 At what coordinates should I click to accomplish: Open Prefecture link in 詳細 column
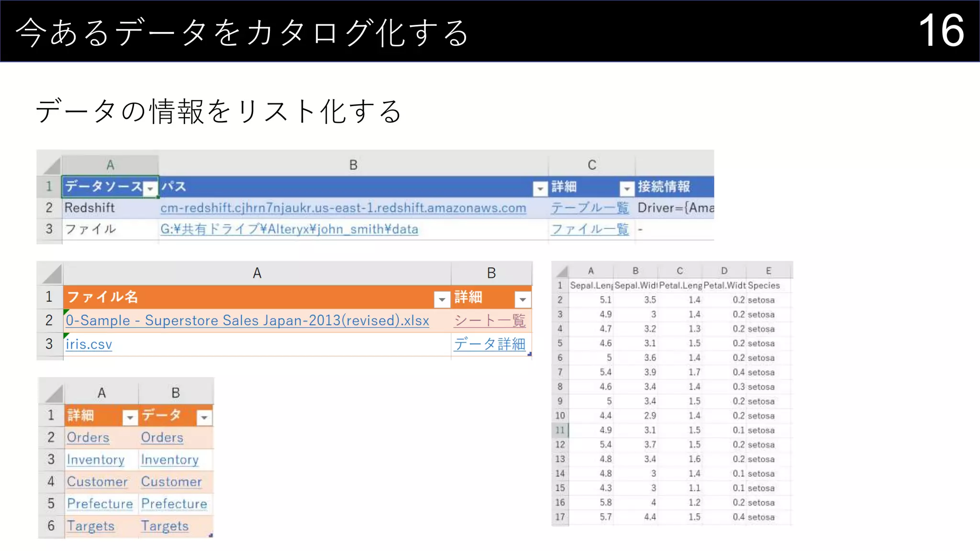click(100, 504)
